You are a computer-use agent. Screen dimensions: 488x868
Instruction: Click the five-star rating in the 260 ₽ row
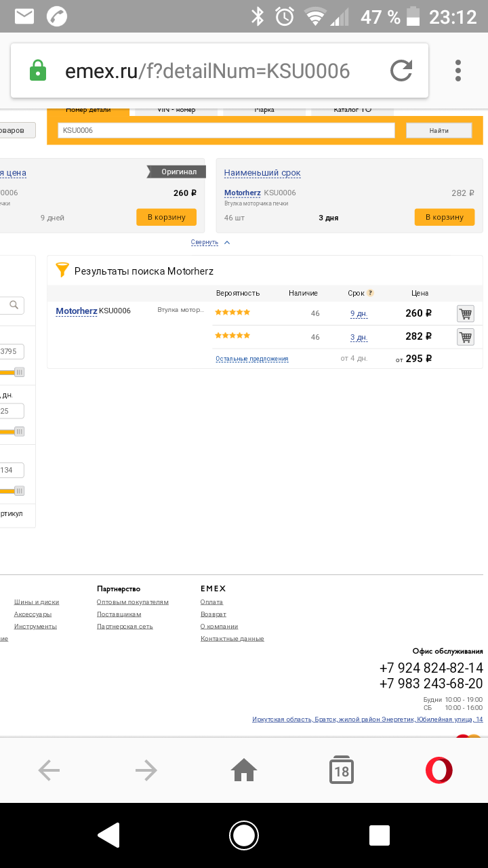point(232,313)
